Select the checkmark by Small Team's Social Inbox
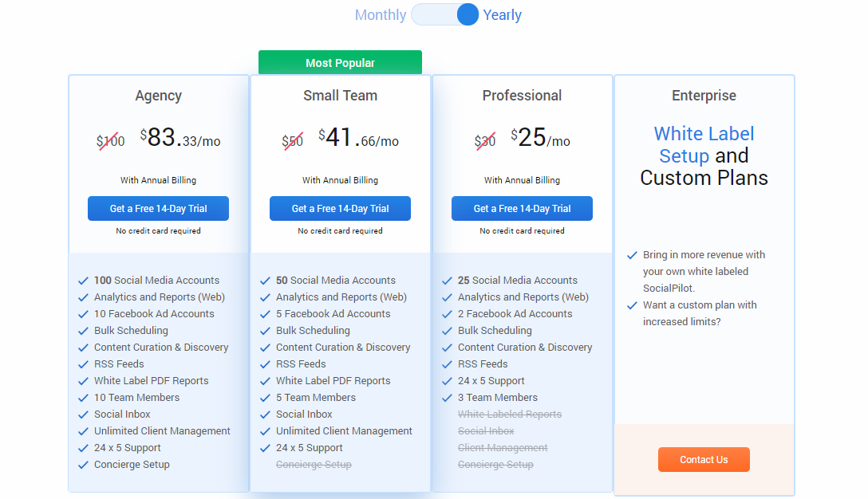868x499 pixels. pyautogui.click(x=265, y=414)
